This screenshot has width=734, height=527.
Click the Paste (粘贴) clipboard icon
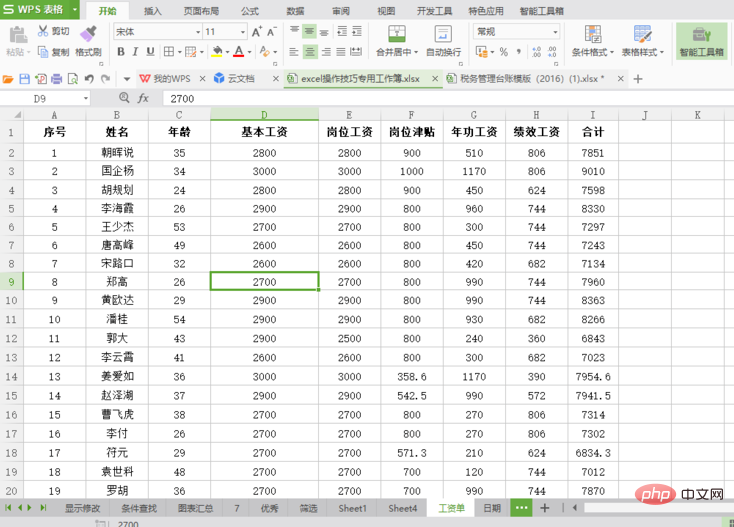tap(18, 35)
